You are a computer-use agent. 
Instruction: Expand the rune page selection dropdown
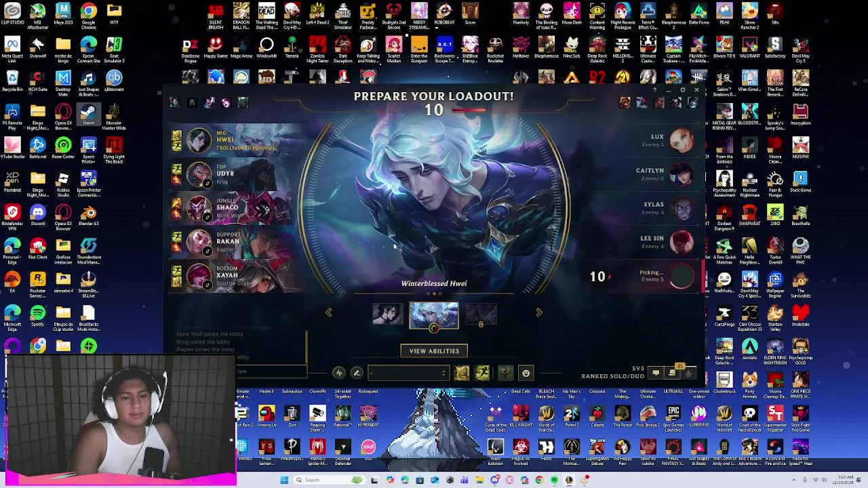pyautogui.click(x=408, y=373)
